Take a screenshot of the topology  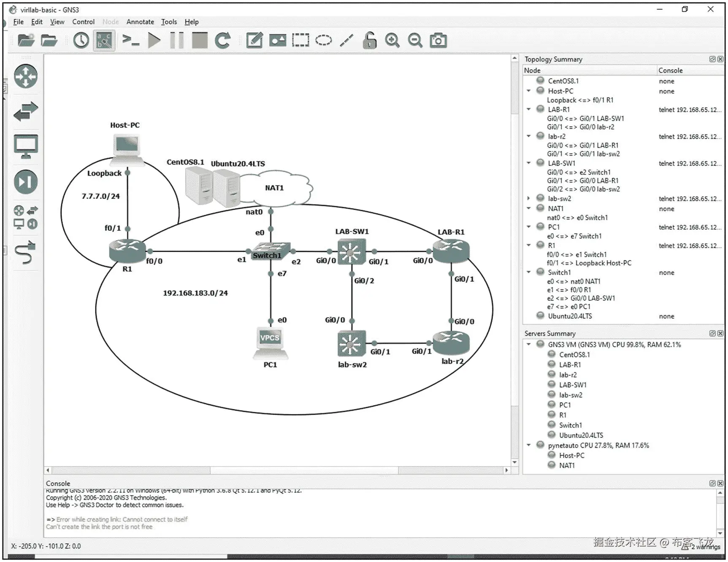pyautogui.click(x=438, y=40)
